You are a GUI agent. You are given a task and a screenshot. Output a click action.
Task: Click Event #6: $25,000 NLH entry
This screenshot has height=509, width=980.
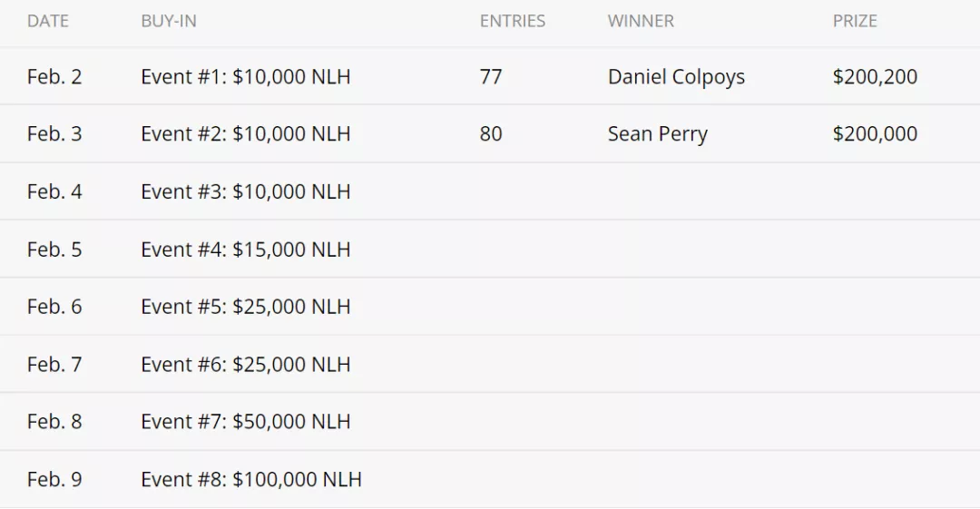246,365
